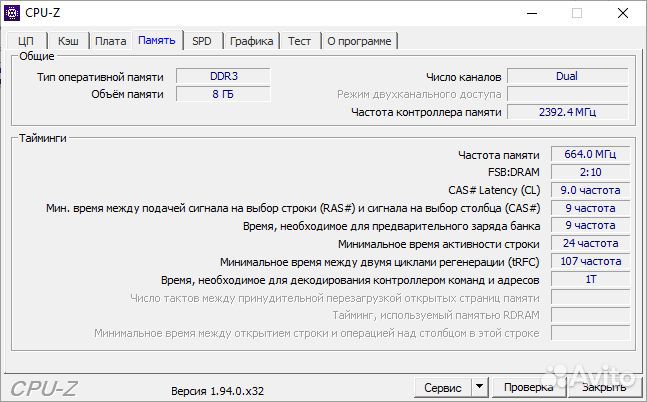
Task: Click the bank precharge 9 частота value
Action: [x=590, y=225]
